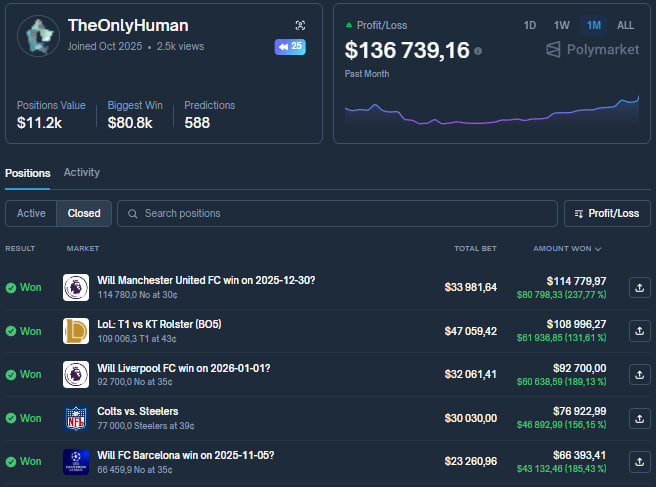This screenshot has height=487, width=656.
Task: Click the Positions Value $11.2k stat
Action: pos(51,115)
